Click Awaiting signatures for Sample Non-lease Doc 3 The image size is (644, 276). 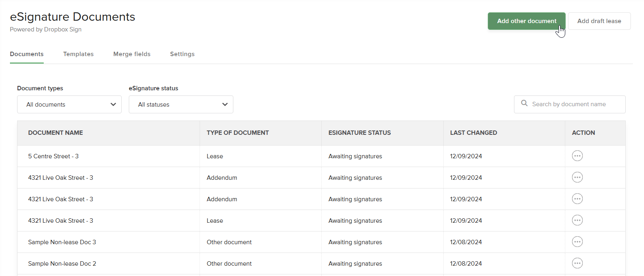355,242
